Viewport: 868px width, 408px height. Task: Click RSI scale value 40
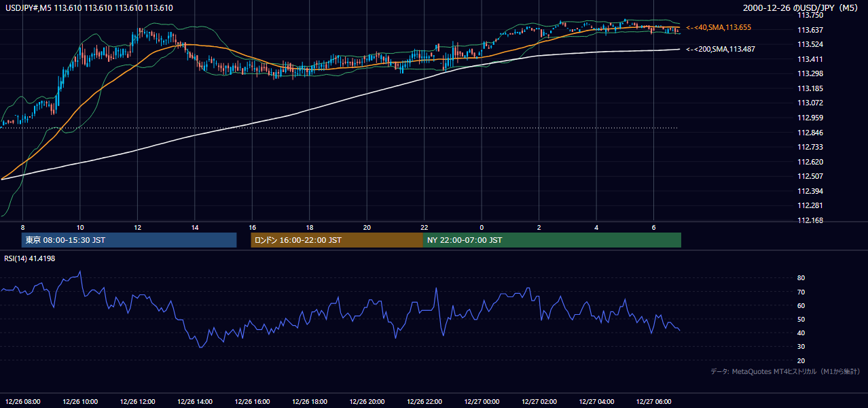click(801, 333)
